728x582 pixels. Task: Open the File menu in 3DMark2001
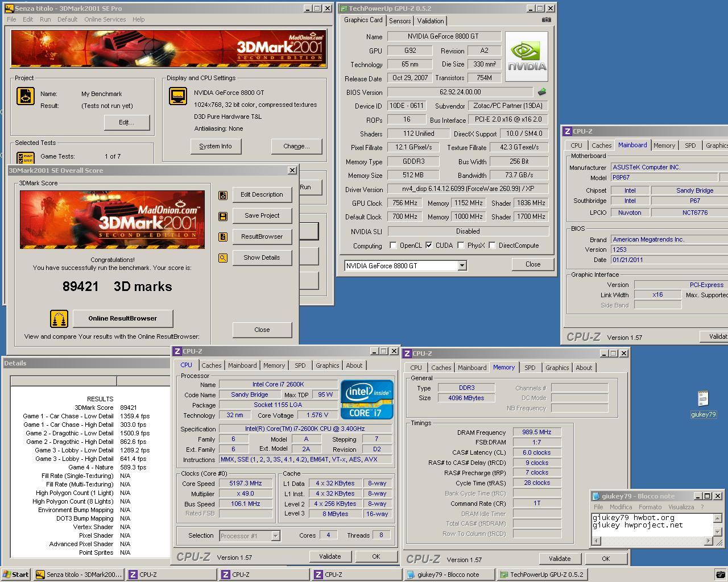coord(11,19)
